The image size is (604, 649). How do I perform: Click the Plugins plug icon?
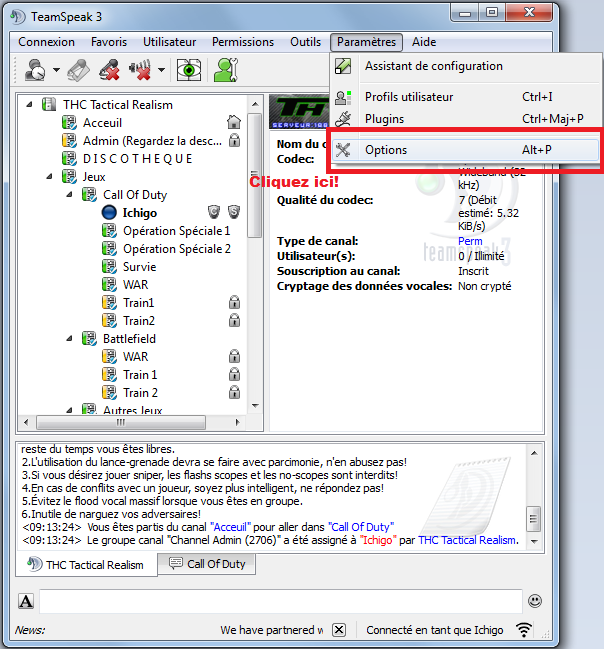pyautogui.click(x=343, y=119)
